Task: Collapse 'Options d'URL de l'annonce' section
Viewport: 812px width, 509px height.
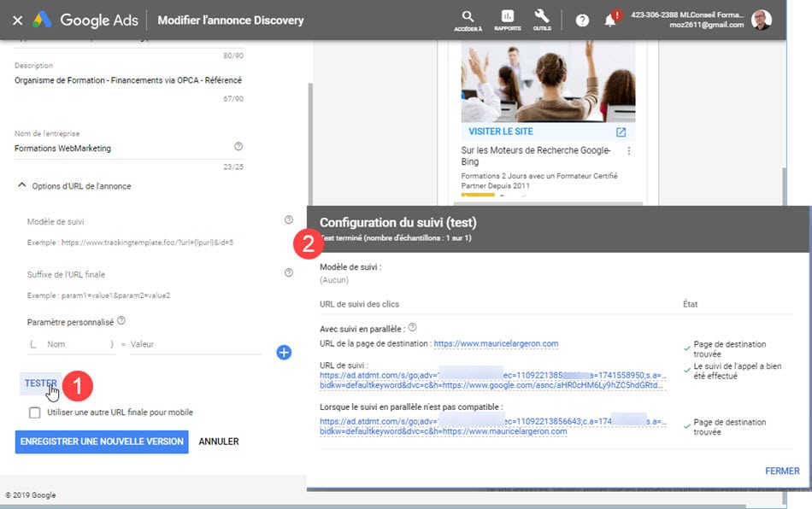Action: (x=21, y=186)
